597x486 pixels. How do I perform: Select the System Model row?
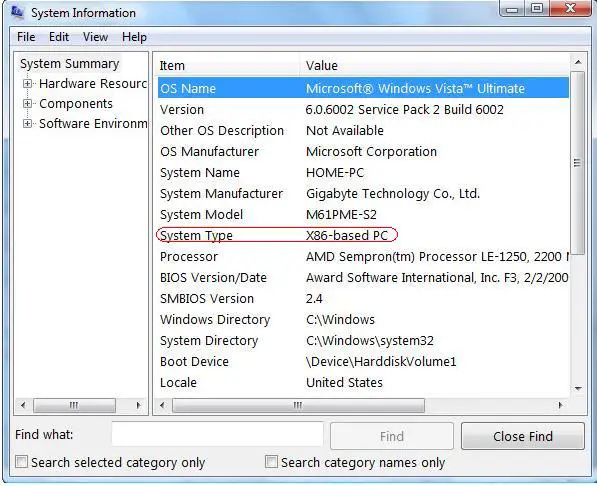pyautogui.click(x=363, y=214)
